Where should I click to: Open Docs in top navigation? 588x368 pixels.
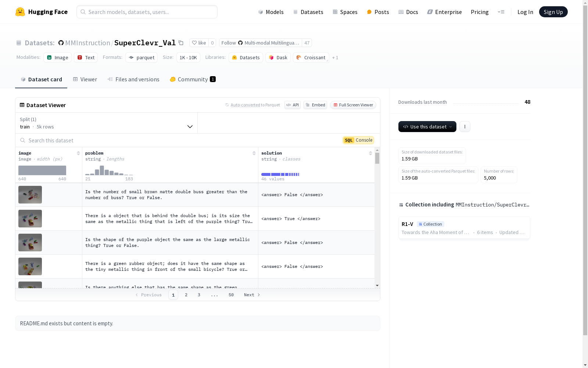[408, 12]
